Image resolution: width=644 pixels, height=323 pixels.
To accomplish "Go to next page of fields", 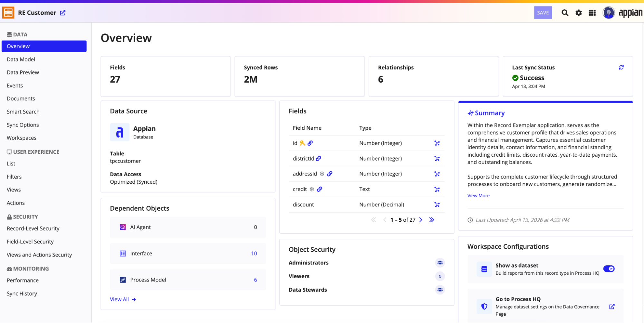I will pos(420,220).
